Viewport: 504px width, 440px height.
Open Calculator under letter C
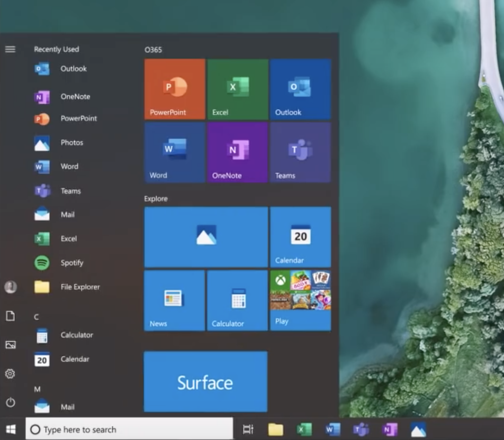tap(64, 335)
